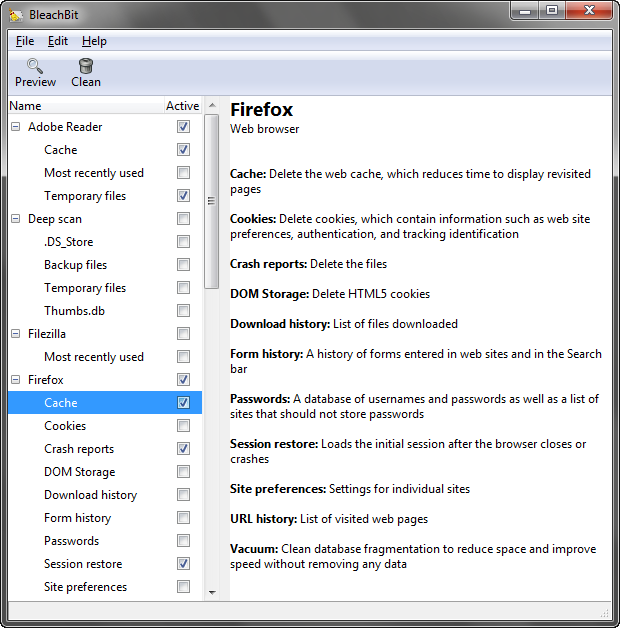
Task: Open the Help menu
Action: (94, 41)
